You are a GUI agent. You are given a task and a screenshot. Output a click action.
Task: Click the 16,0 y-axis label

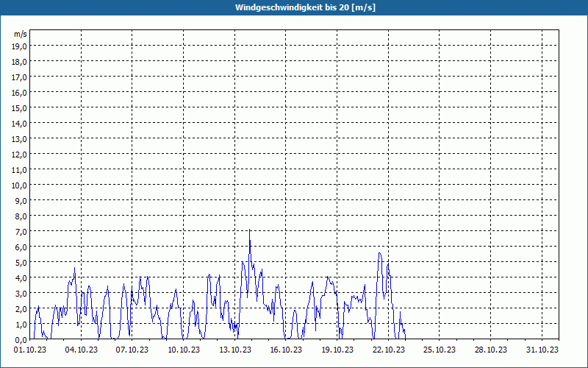(19, 93)
